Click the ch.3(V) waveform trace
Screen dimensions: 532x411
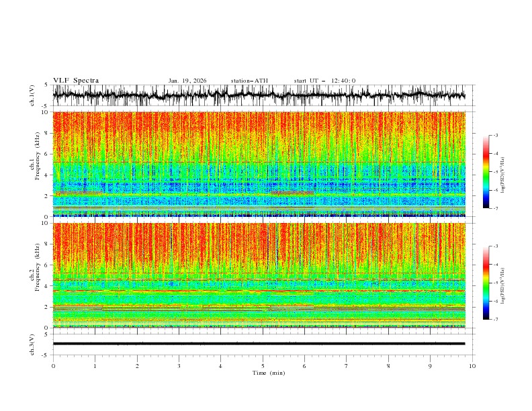point(259,344)
